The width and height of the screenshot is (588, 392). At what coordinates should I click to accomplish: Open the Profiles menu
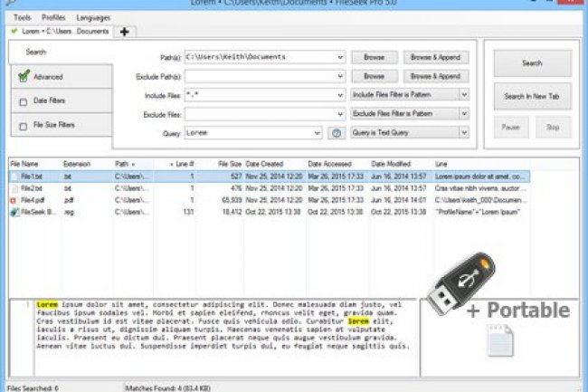pyautogui.click(x=53, y=17)
